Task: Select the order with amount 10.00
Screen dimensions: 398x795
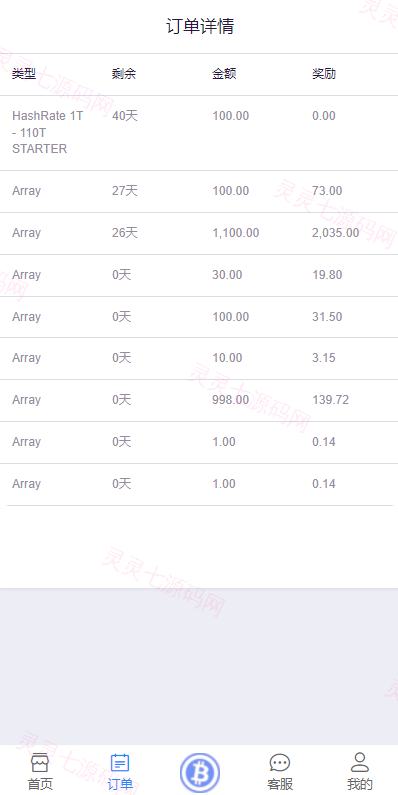Action: click(199, 358)
